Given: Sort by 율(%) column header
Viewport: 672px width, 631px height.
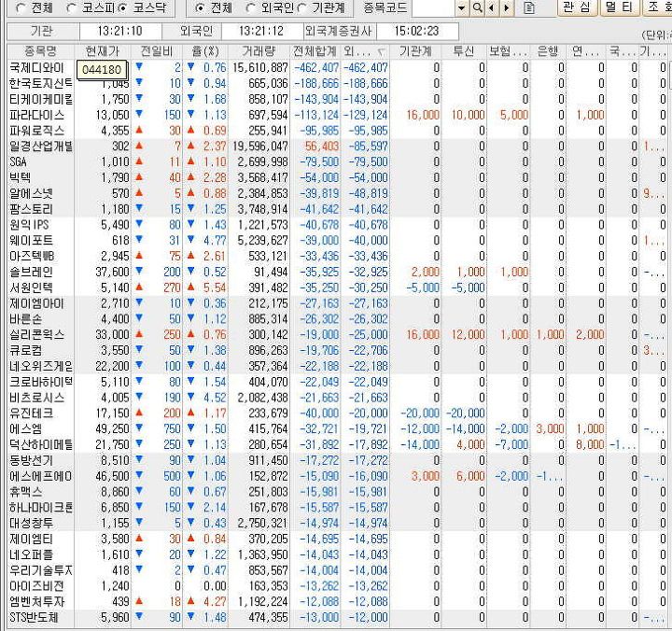Looking at the screenshot, I should tap(205, 51).
